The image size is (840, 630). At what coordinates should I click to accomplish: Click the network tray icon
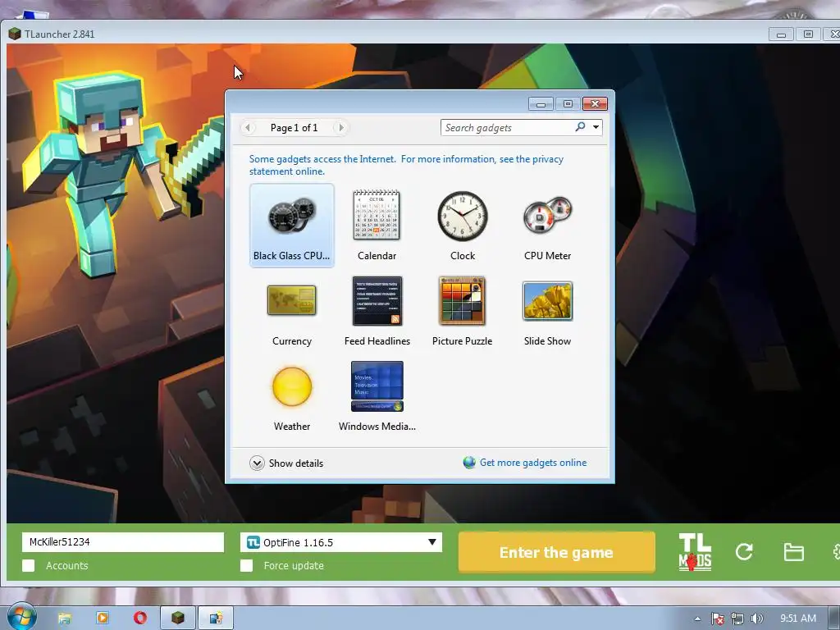pyautogui.click(x=737, y=619)
